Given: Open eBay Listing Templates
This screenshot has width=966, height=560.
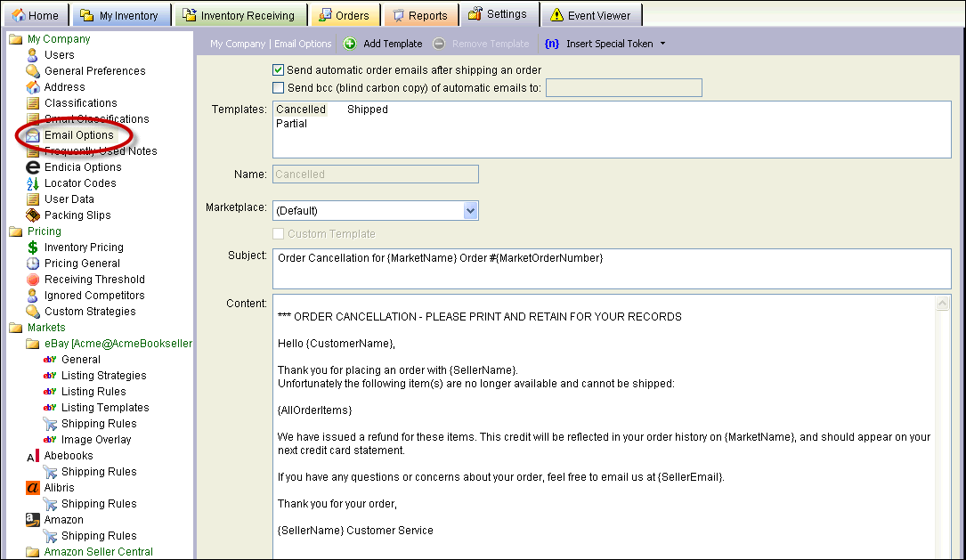Looking at the screenshot, I should click(105, 408).
